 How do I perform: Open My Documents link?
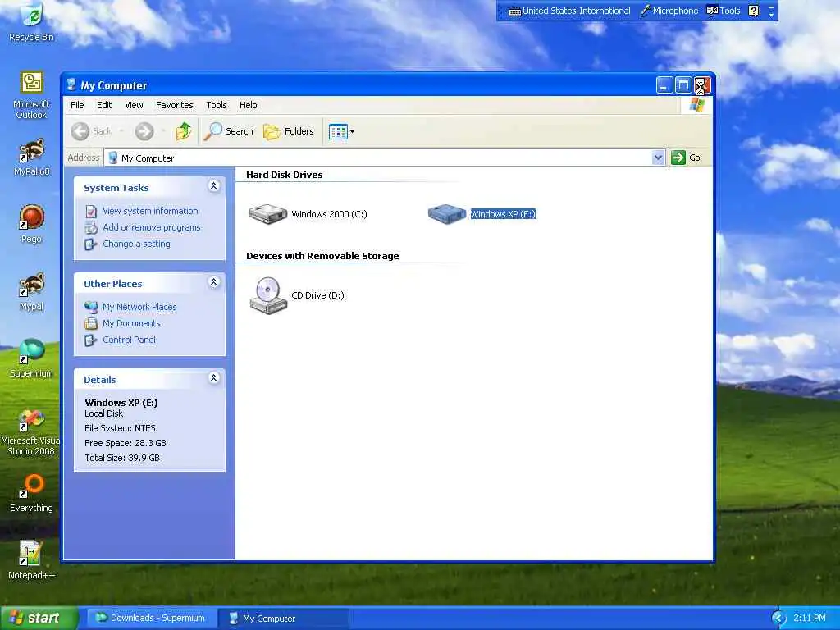[131, 323]
